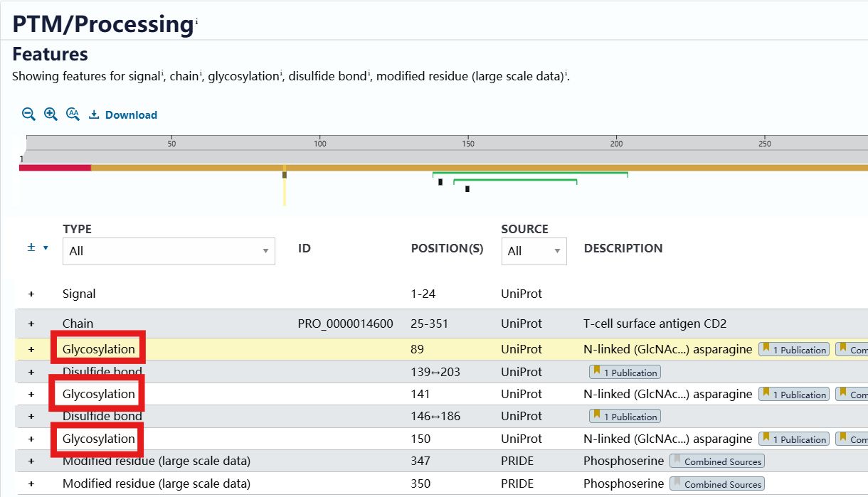Image resolution: width=868 pixels, height=497 pixels.
Task: Click the orange chain bar in viewer
Action: [498, 168]
